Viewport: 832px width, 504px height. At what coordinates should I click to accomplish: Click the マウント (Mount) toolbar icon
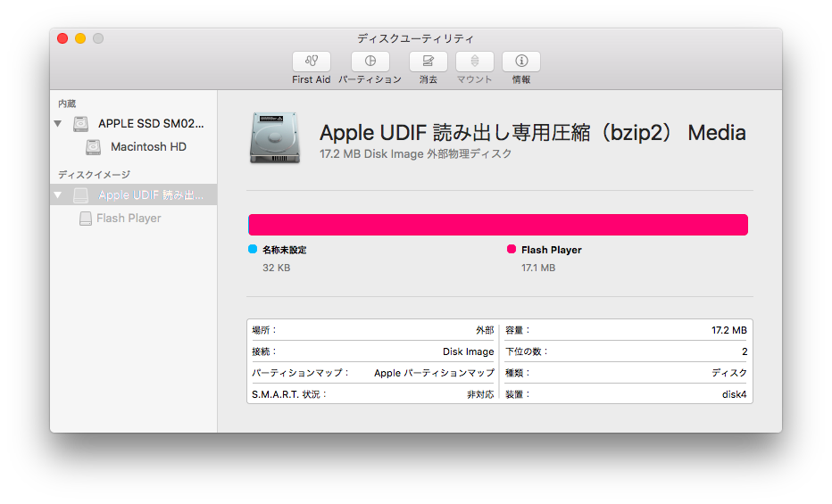coord(475,62)
